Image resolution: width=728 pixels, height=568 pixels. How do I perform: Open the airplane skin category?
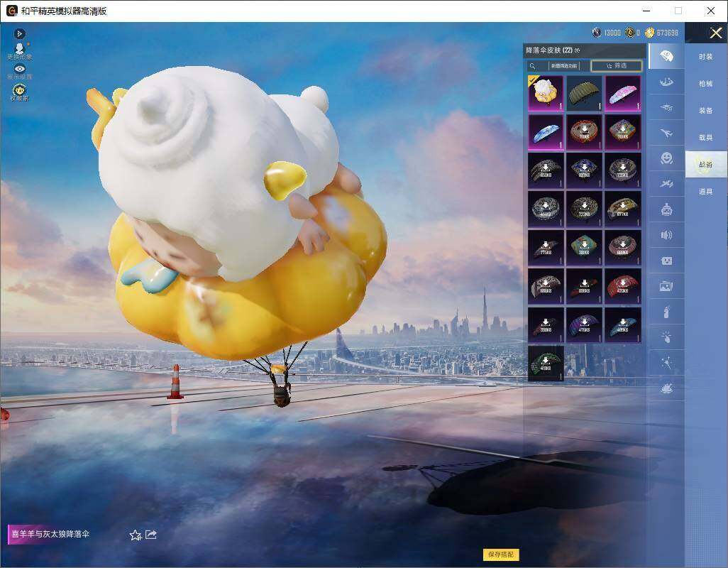pyautogui.click(x=666, y=133)
